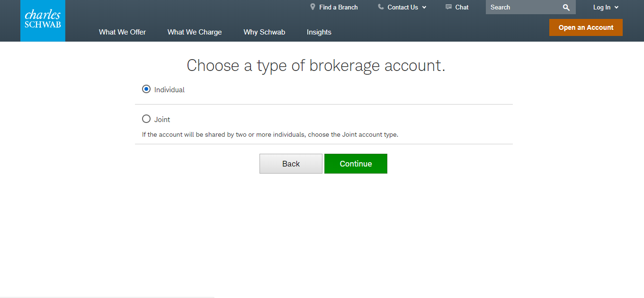Open the What We Charge menu

pos(195,32)
